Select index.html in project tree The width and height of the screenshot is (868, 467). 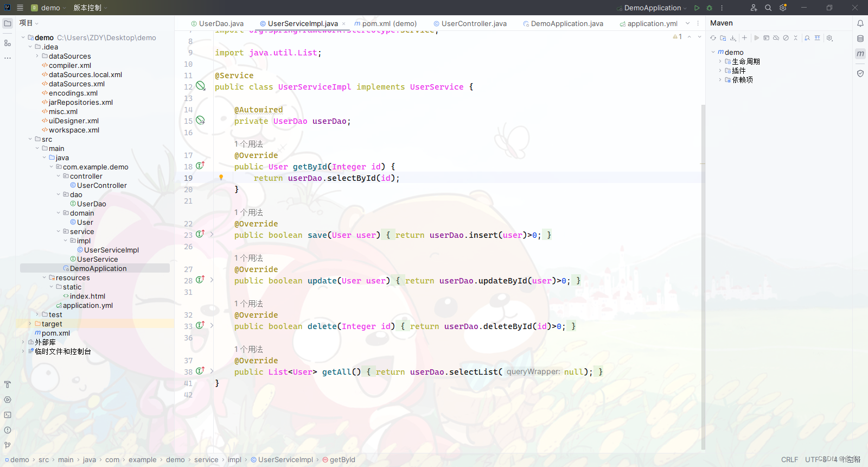[87, 296]
